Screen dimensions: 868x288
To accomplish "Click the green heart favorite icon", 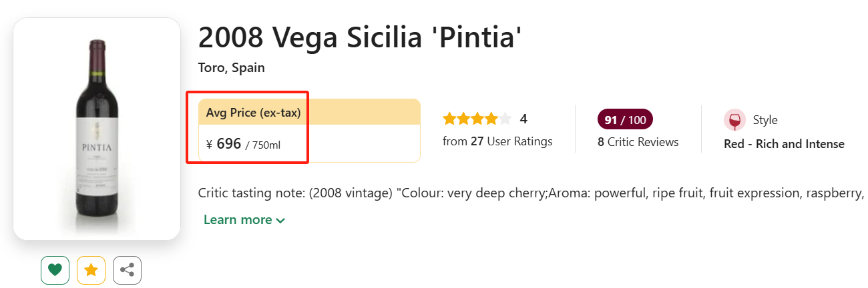I will pyautogui.click(x=55, y=270).
